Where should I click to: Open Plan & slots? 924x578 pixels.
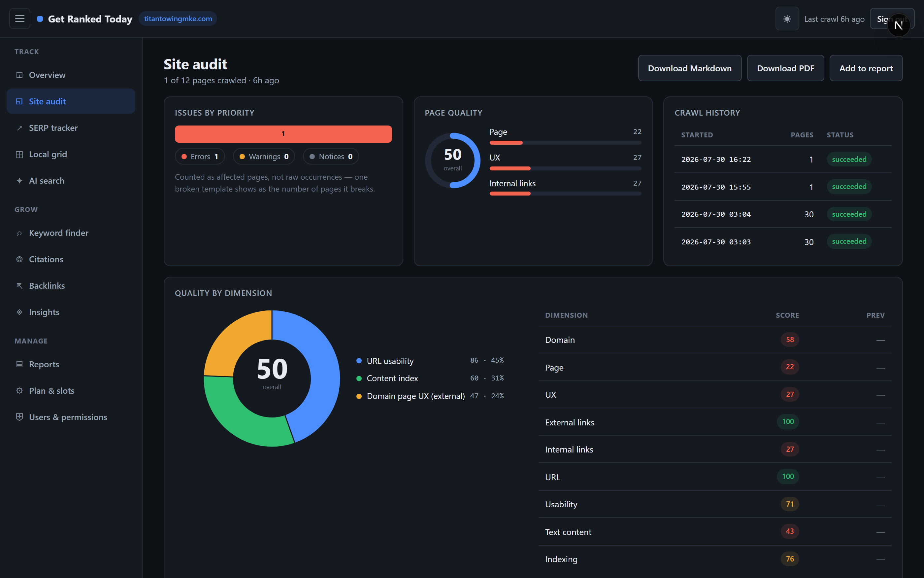tap(71, 391)
